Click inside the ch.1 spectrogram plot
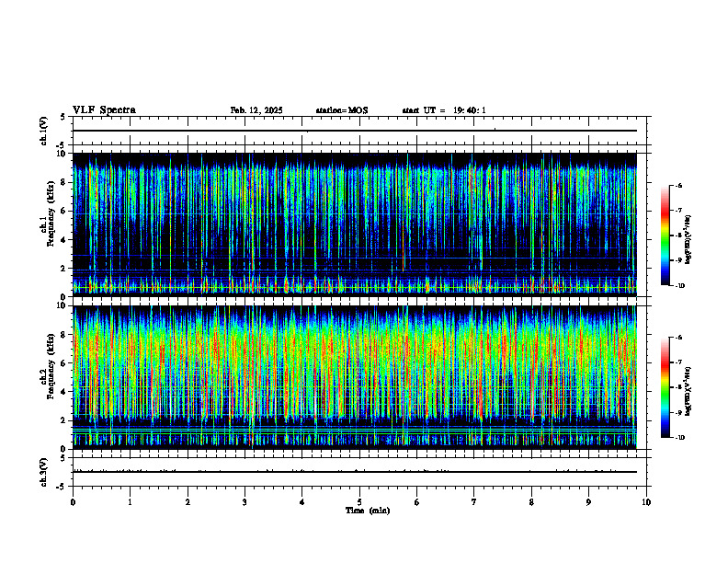 click(x=355, y=224)
